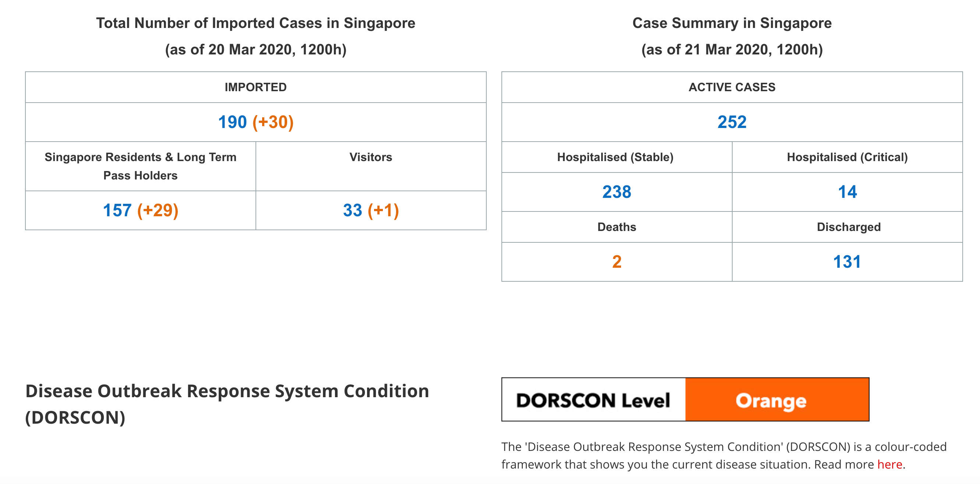Select the Singapore Residents & Long Term header
Screen dimensions: 980x484
[x=140, y=166]
